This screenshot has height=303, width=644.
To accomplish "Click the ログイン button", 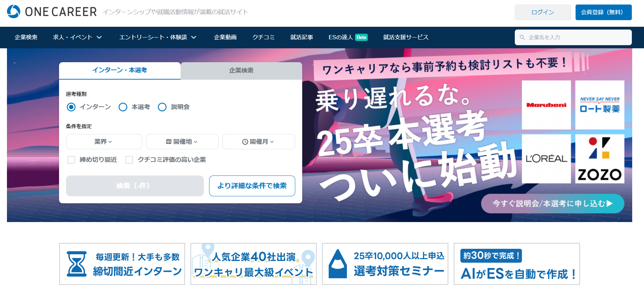I will pyautogui.click(x=543, y=12).
